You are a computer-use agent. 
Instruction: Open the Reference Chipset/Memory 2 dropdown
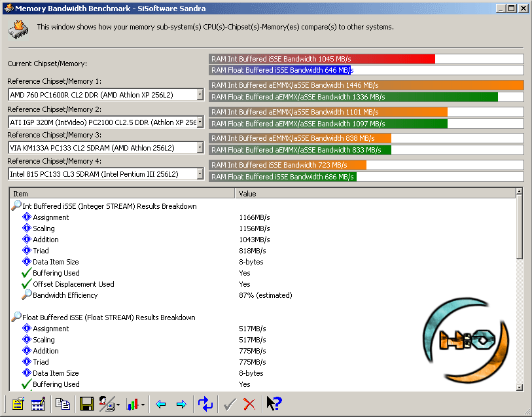point(200,122)
